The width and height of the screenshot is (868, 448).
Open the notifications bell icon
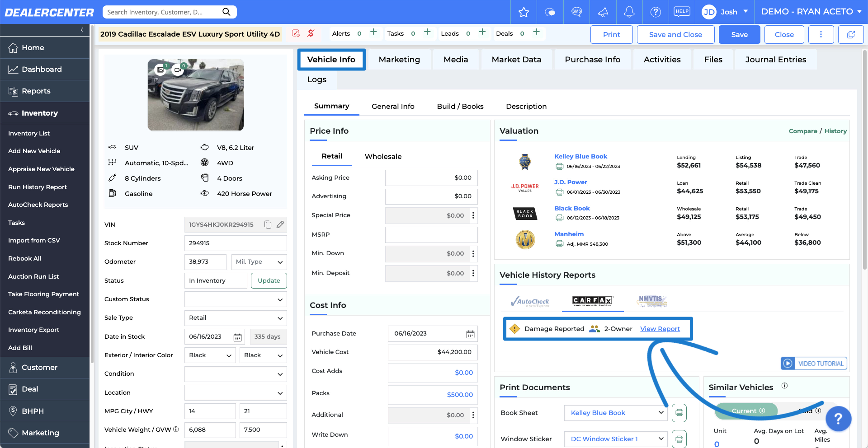pyautogui.click(x=629, y=12)
